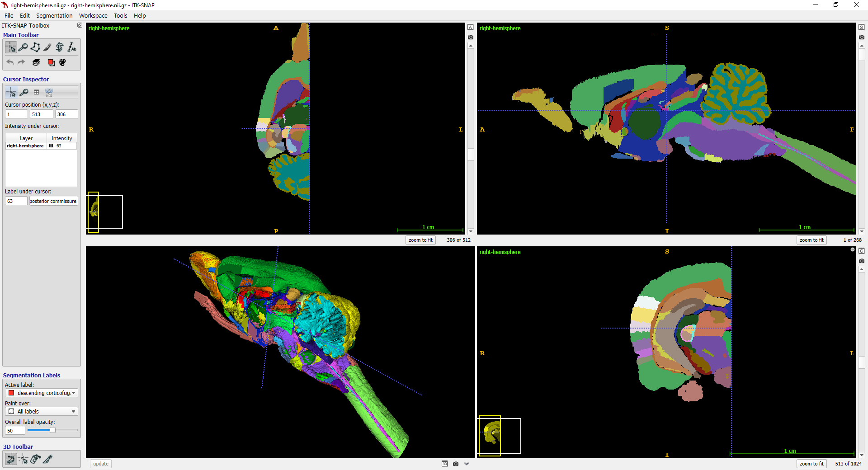
Task: Open the Workspace menu
Action: [x=93, y=15]
